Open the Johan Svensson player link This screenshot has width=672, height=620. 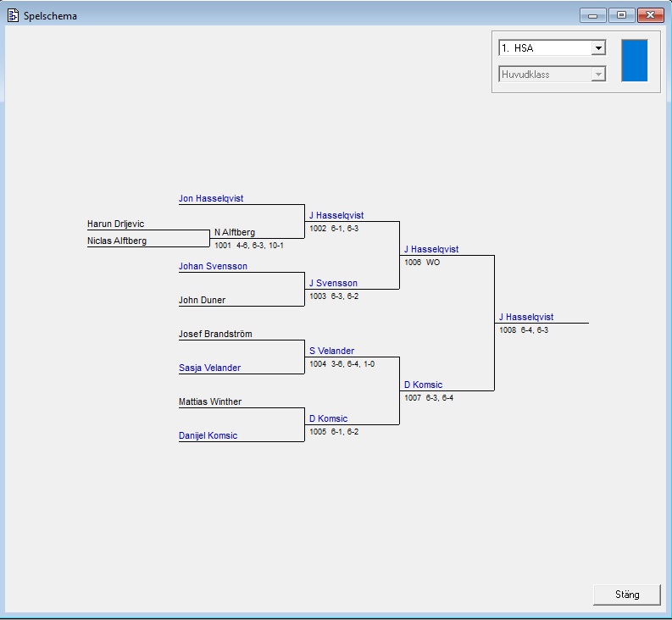tap(213, 267)
